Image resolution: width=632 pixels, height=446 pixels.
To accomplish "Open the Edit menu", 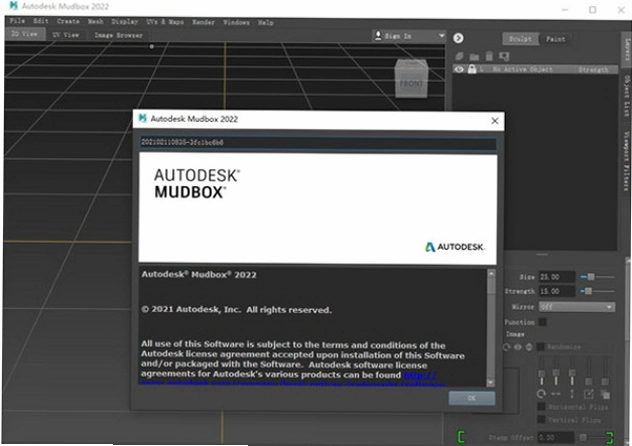I will pyautogui.click(x=41, y=21).
